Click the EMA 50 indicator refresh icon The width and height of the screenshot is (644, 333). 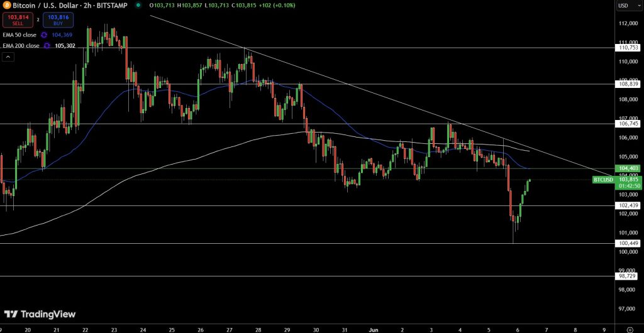pos(44,35)
